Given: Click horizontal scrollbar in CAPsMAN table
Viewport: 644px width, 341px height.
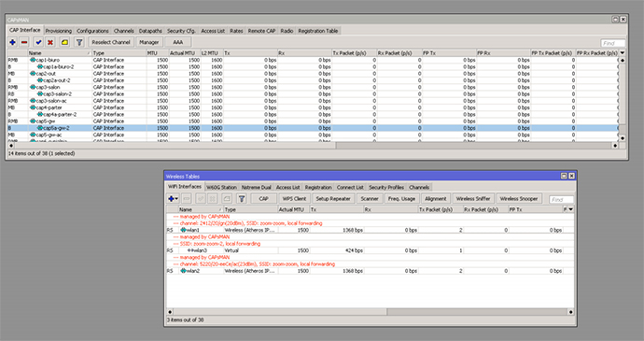Looking at the screenshot, I should [313, 145].
